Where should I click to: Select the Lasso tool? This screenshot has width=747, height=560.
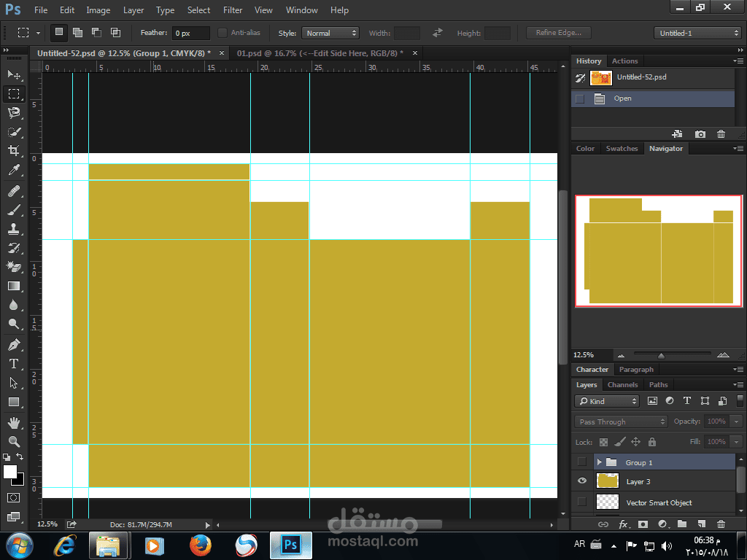[x=14, y=113]
